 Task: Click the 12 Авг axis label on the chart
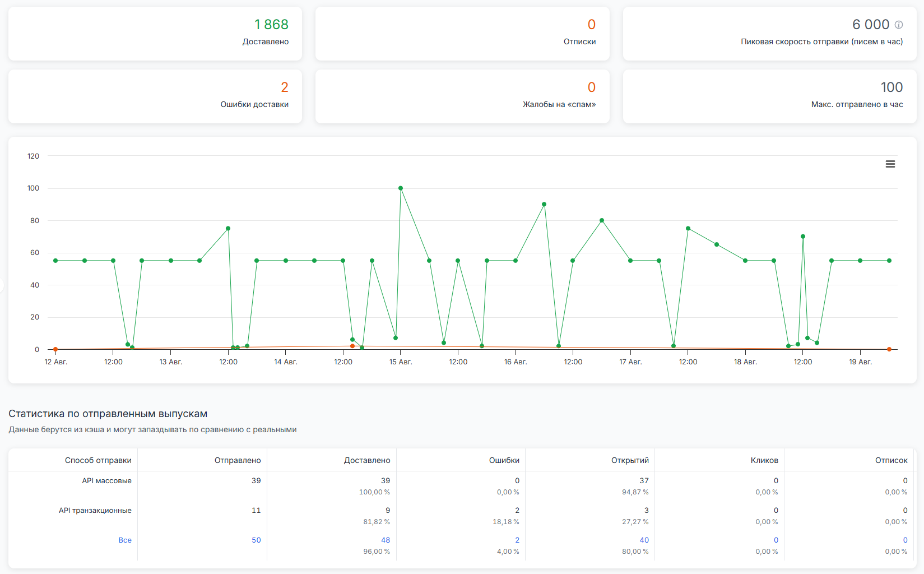[x=55, y=362]
